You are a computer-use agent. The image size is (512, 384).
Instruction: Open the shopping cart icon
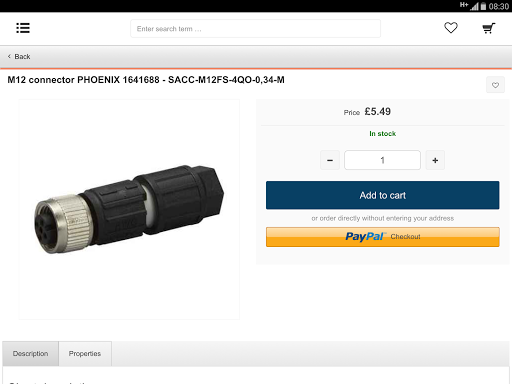click(x=489, y=28)
